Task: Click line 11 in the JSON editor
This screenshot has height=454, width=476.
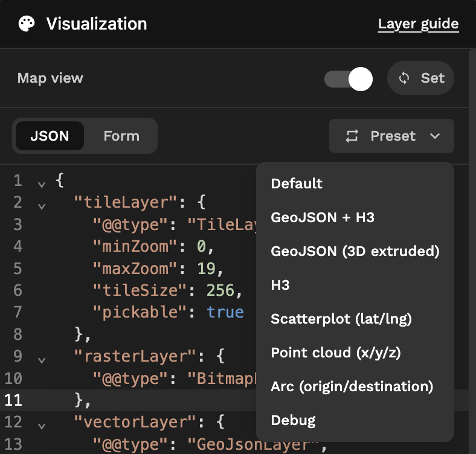Action: 128,400
